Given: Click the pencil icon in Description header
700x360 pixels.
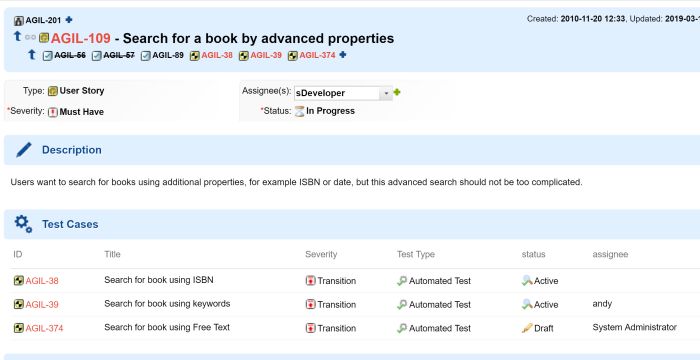Looking at the screenshot, I should (24, 150).
